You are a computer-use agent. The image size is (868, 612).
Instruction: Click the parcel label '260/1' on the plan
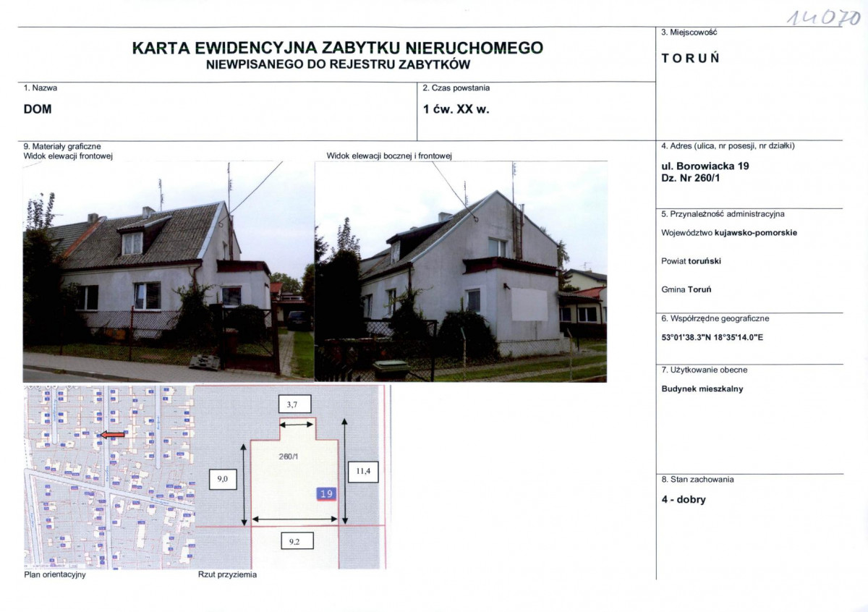point(289,456)
